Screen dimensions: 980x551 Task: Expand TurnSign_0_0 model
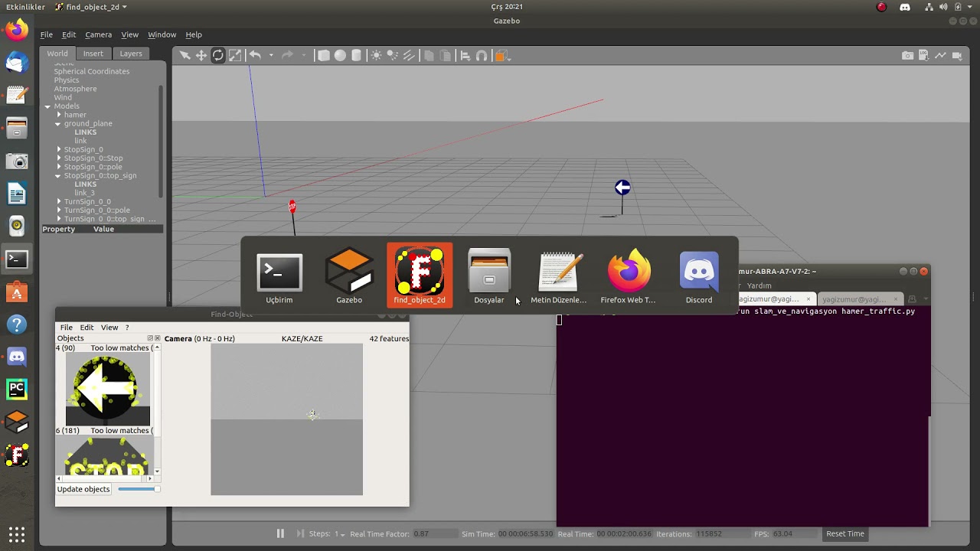point(58,201)
